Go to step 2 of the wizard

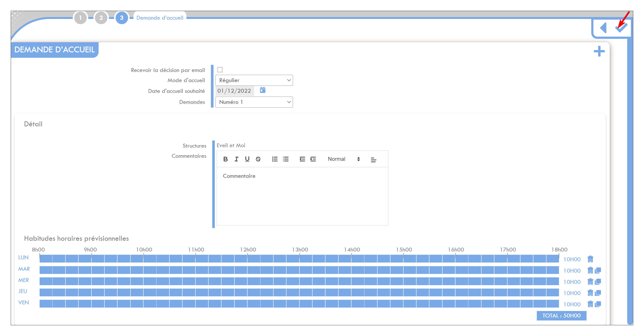click(101, 18)
